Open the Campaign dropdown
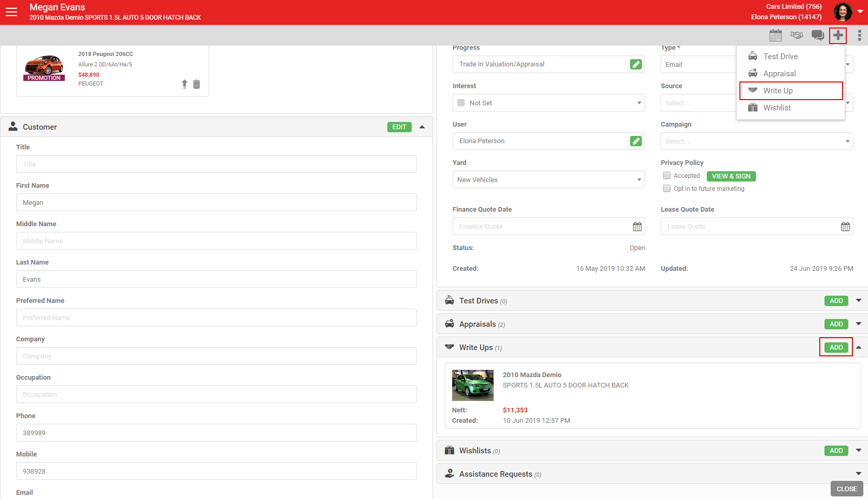The image size is (868, 499). point(757,141)
